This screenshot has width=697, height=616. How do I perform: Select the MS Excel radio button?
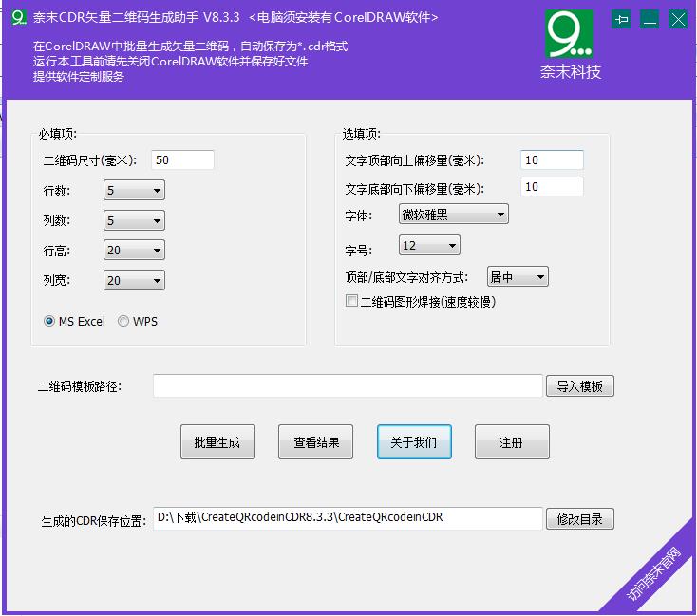coord(49,322)
